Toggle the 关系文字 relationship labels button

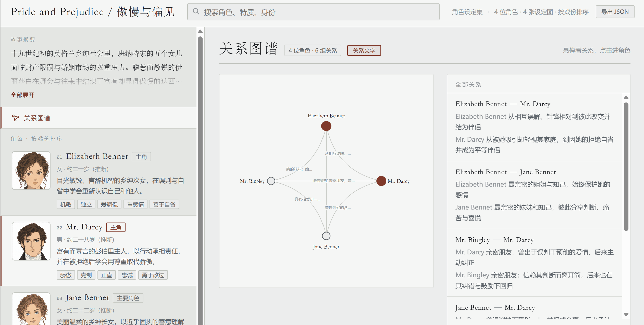pos(364,50)
